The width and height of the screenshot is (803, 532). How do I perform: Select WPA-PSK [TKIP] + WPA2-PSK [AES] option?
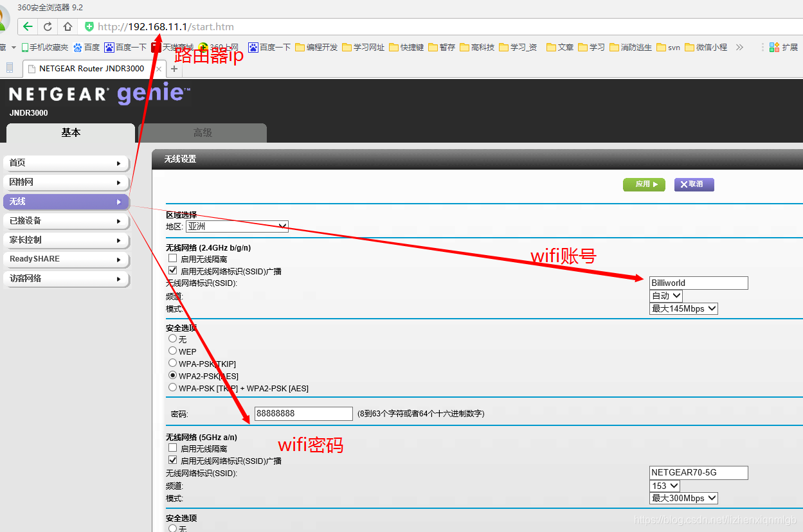point(172,387)
